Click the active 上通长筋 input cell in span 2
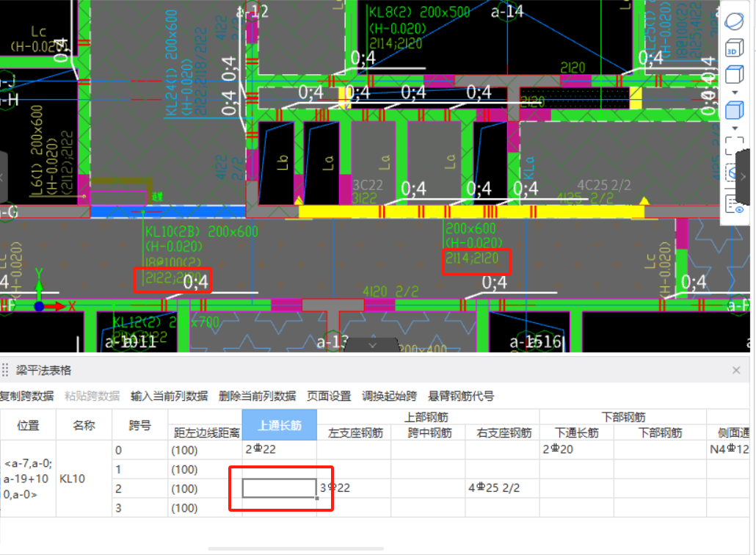This screenshot has height=555, width=756. tap(279, 488)
